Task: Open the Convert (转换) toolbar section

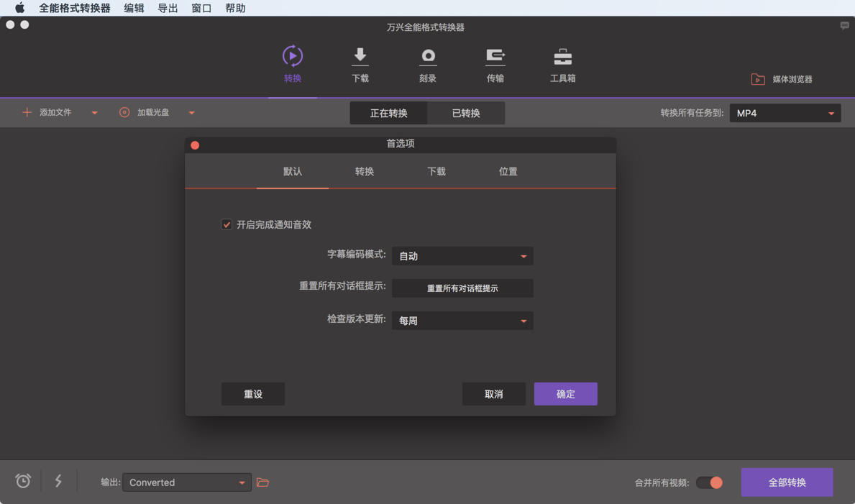Action: (x=293, y=65)
